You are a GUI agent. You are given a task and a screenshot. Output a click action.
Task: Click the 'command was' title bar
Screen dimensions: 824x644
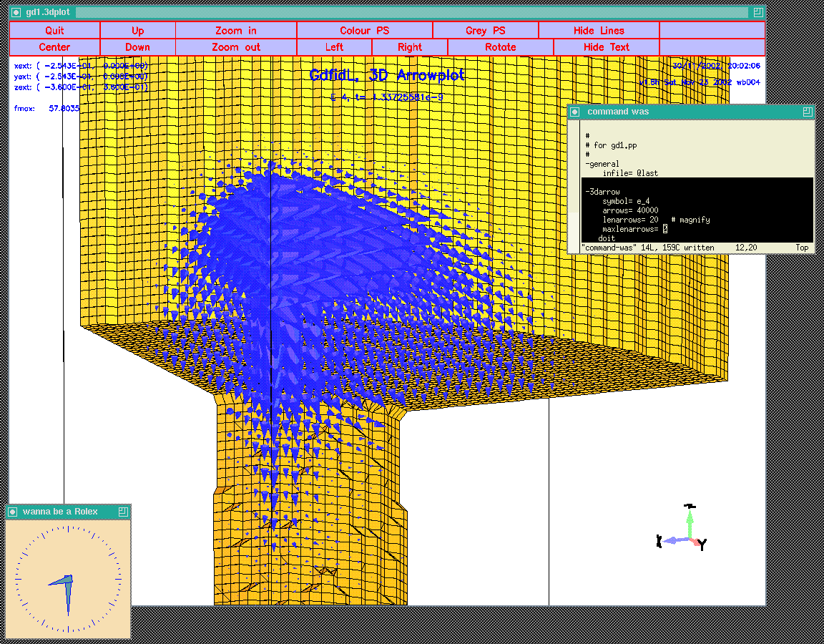[x=691, y=112]
